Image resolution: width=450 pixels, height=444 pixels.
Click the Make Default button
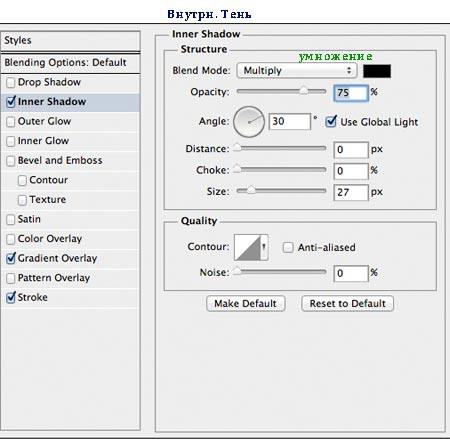pyautogui.click(x=246, y=304)
